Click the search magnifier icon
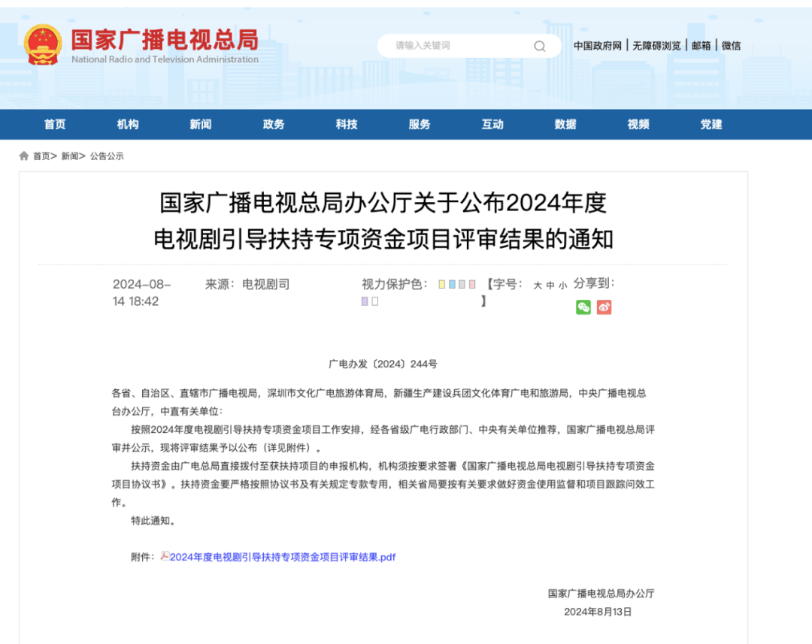This screenshot has width=812, height=644. click(539, 46)
